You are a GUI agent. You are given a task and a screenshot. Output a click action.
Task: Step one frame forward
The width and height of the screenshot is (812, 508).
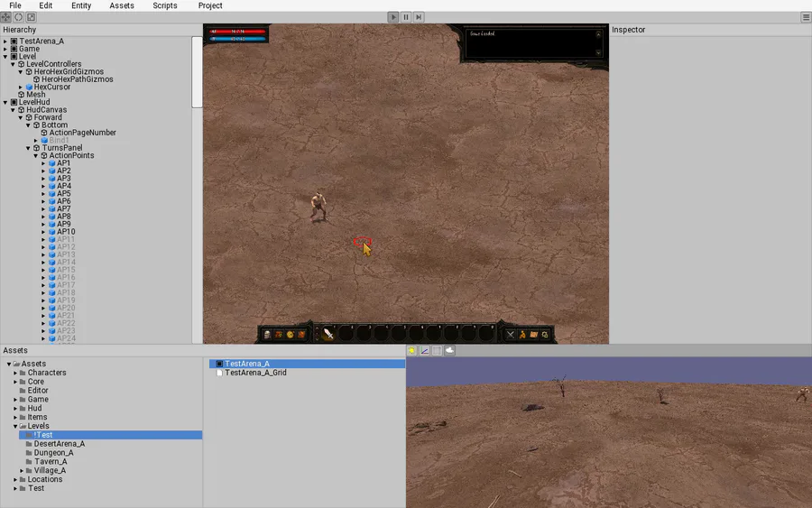click(x=419, y=17)
